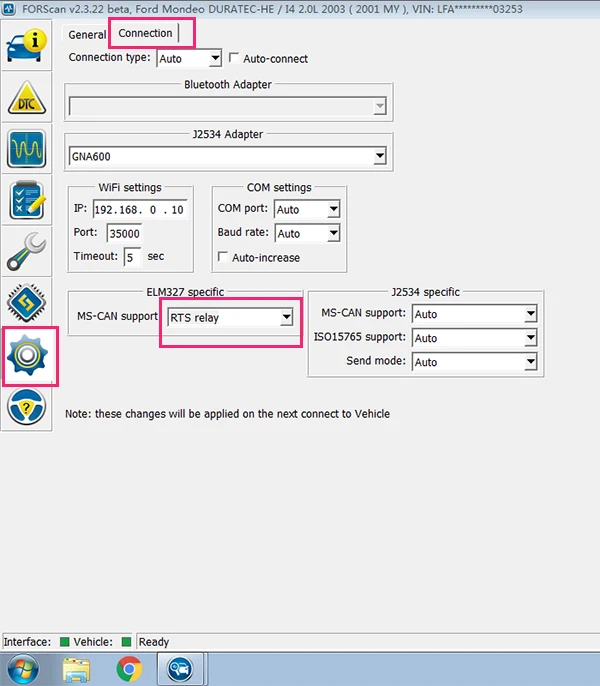Screen dimensions: 600x686
Task: Click the note about changes applied on next connect
Action: (227, 414)
